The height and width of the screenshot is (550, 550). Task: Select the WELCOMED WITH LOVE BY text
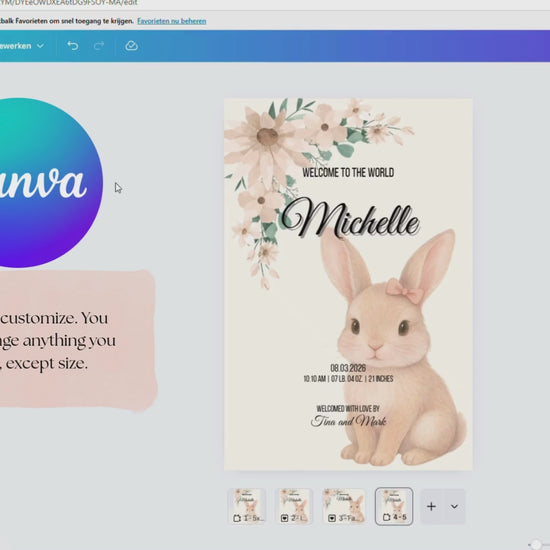(348, 409)
